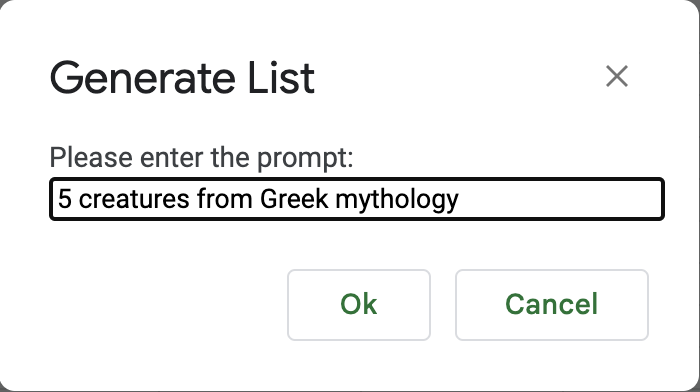Click the Cancel button
Viewport: 700px width, 392px height.
click(x=552, y=305)
